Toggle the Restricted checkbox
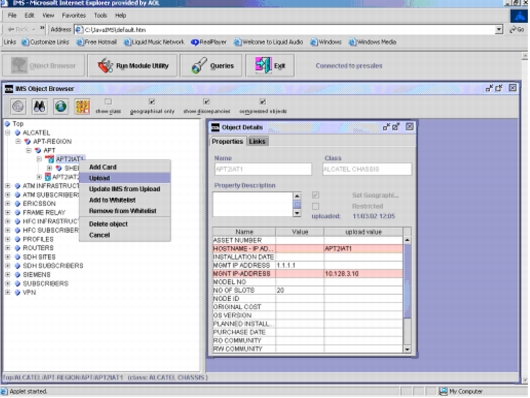 [x=315, y=206]
